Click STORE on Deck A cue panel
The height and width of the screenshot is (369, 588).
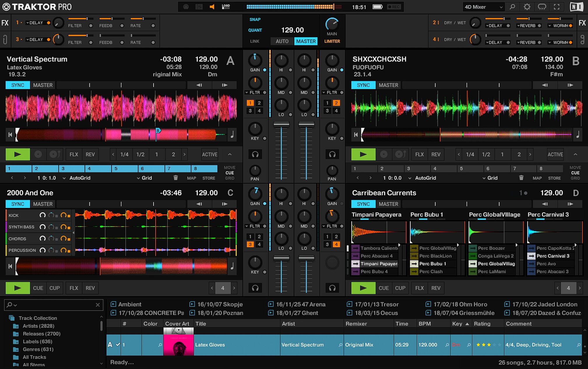[x=209, y=178]
